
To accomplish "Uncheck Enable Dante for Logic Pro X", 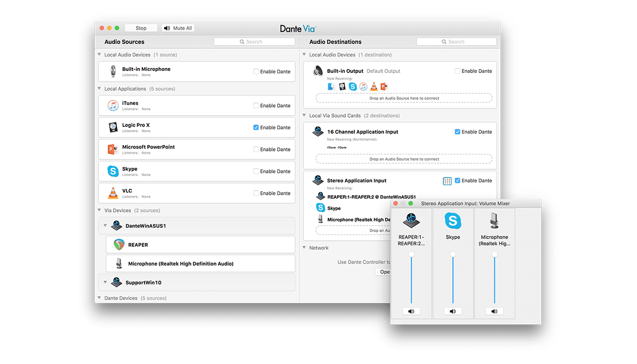I will click(256, 127).
